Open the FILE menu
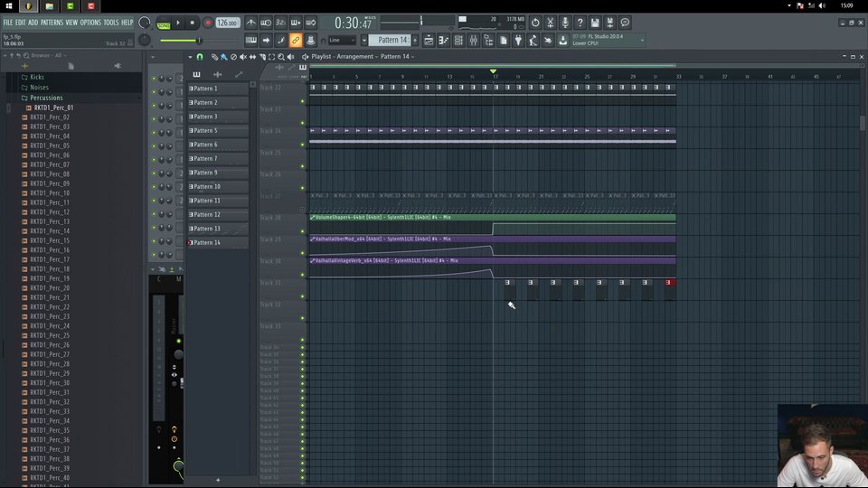 point(8,23)
